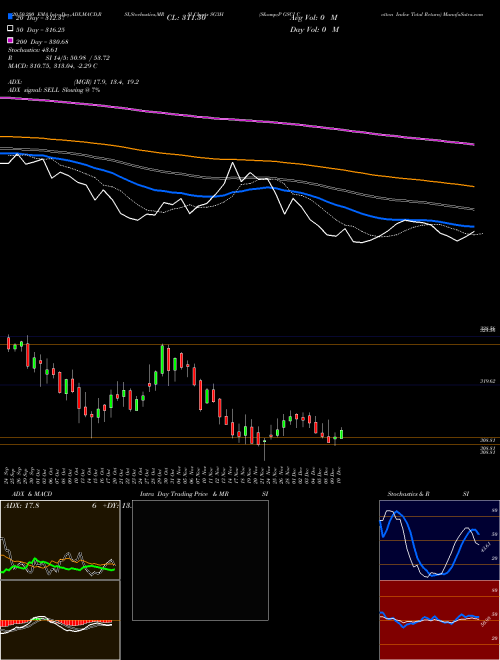Viewport: 500px width, 660px height.
Task: Click the magenta 200 Day legend swatch
Action: 10,40
